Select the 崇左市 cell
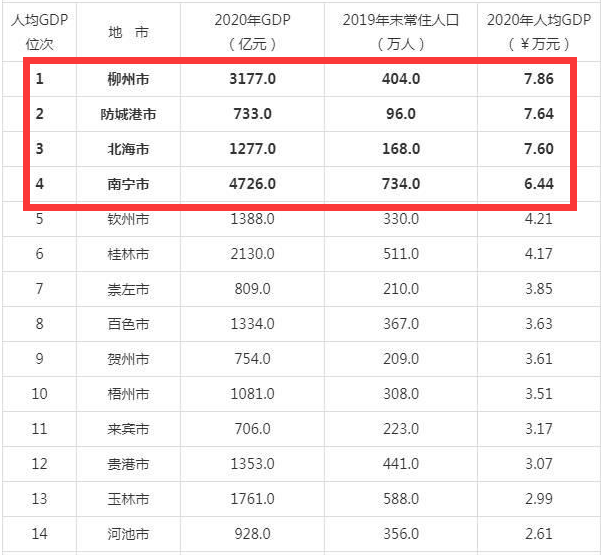This screenshot has height=555, width=603. pyautogui.click(x=128, y=289)
